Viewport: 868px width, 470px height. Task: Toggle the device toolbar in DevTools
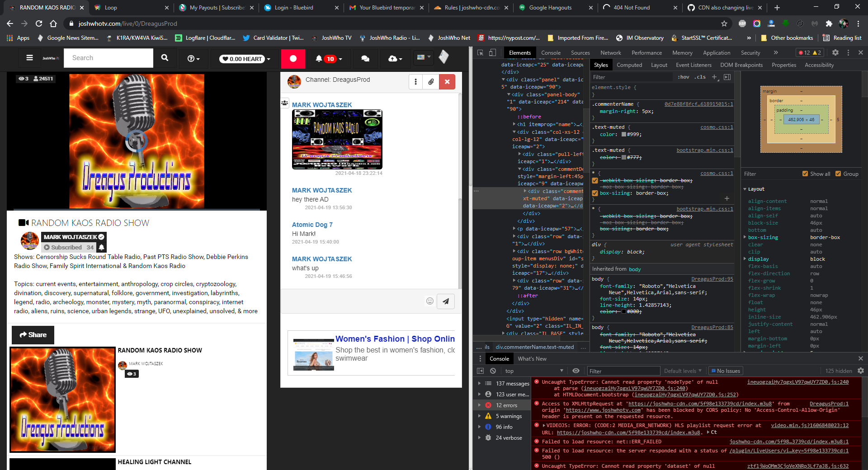click(x=492, y=53)
